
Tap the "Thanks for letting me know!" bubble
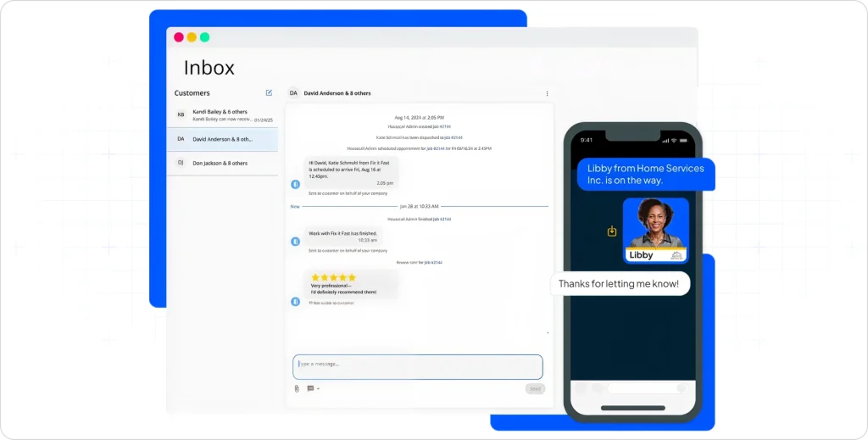620,284
